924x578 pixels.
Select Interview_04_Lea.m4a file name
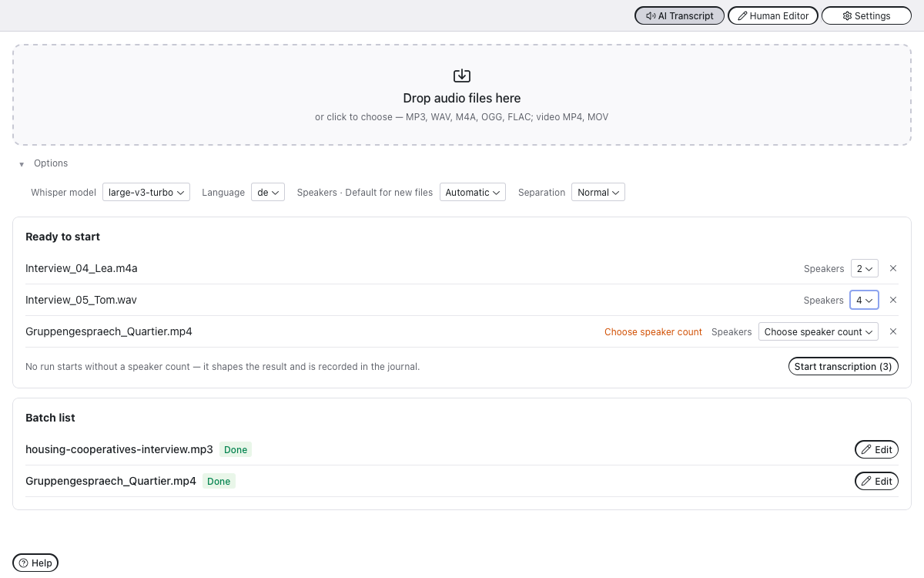(82, 268)
